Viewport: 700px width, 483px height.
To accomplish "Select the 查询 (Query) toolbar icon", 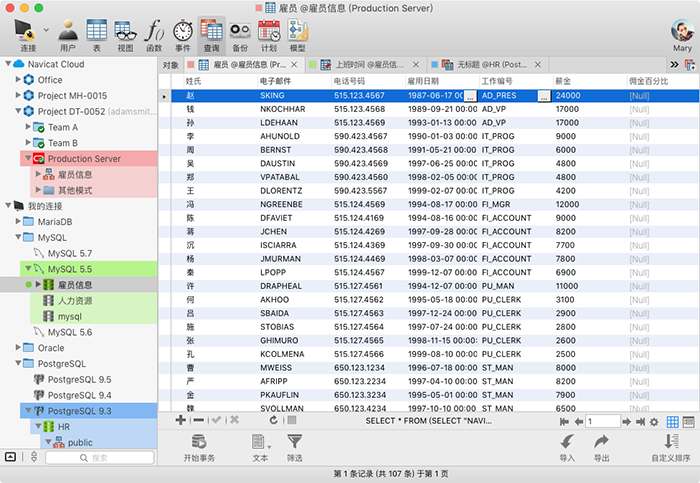I will [x=212, y=36].
